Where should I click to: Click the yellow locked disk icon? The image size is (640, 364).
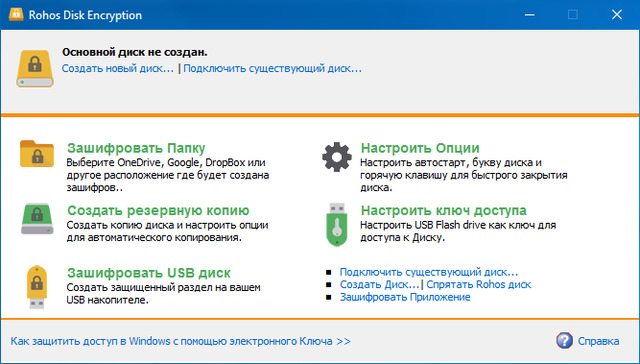pyautogui.click(x=35, y=69)
